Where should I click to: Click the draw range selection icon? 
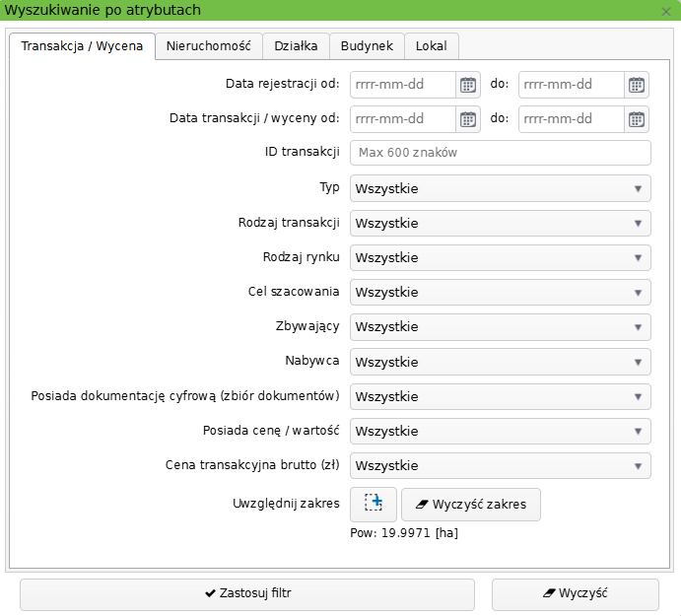[x=374, y=504]
